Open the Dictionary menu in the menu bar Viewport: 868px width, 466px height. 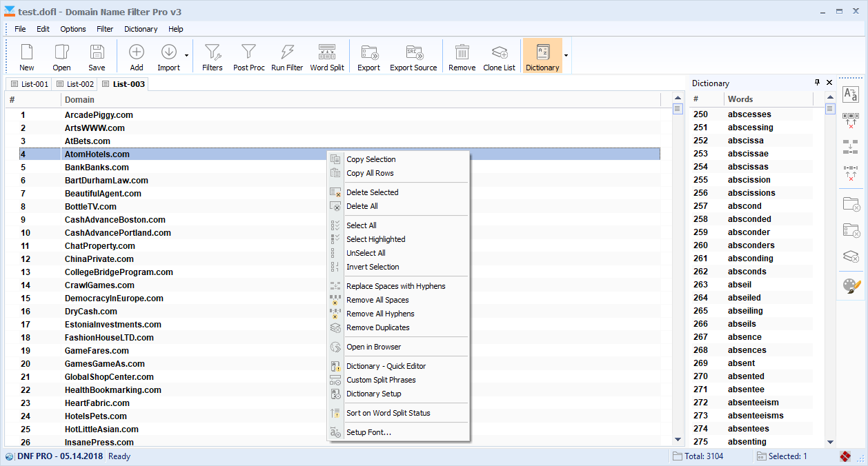click(141, 29)
